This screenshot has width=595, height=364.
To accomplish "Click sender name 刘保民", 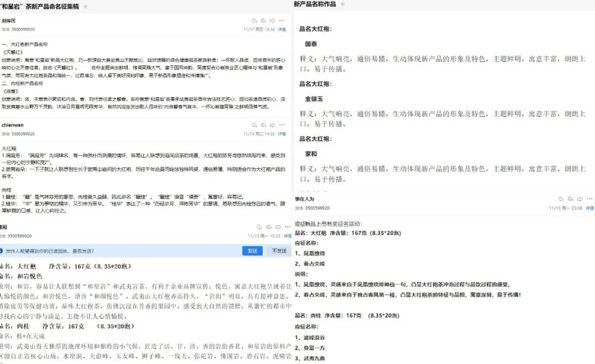I will [8, 21].
